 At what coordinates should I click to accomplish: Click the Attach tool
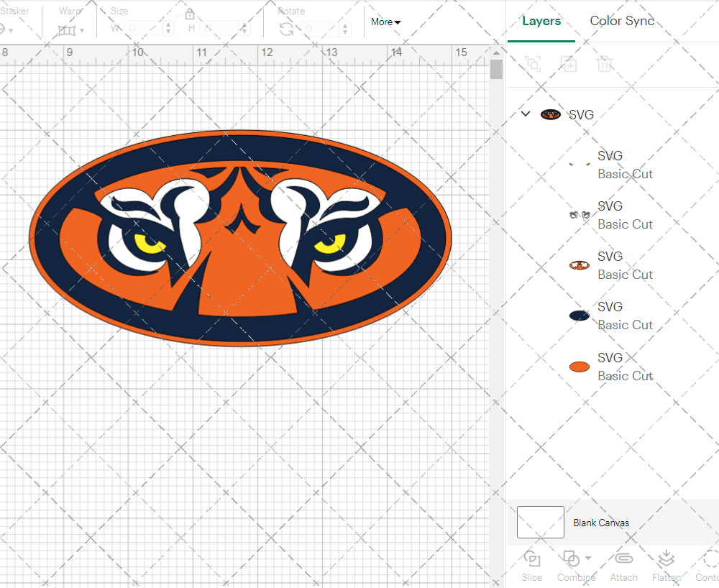tap(623, 566)
